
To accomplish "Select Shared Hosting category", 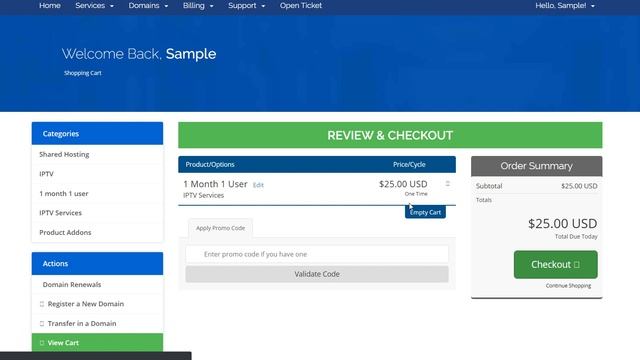I will [x=97, y=154].
